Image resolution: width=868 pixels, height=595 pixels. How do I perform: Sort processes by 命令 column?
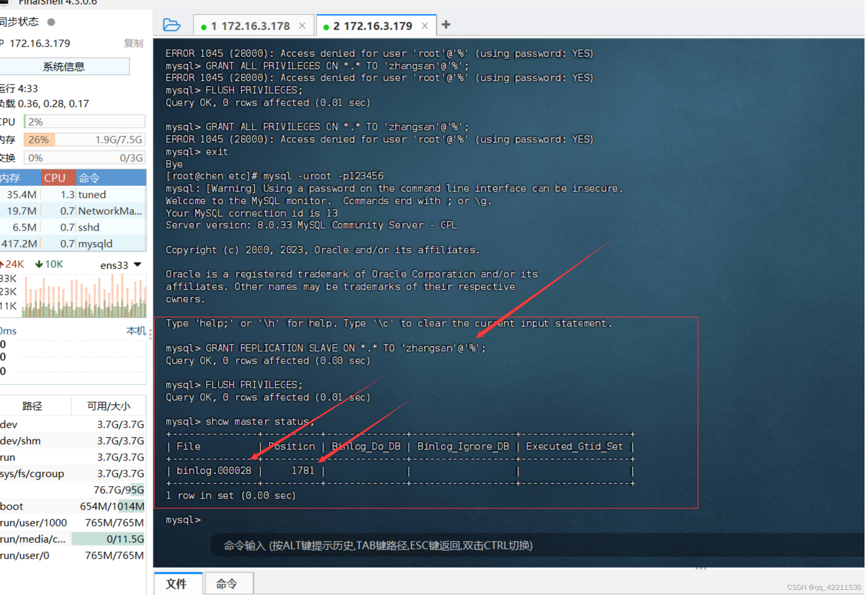click(111, 178)
